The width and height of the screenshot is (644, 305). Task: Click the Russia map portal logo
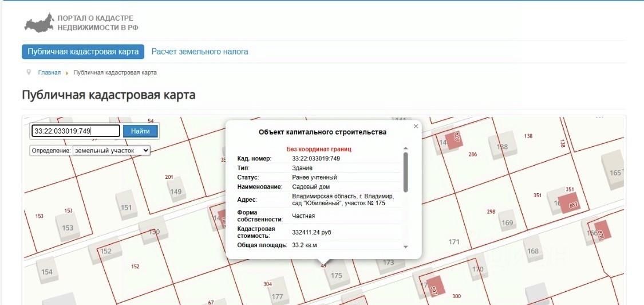click(39, 22)
